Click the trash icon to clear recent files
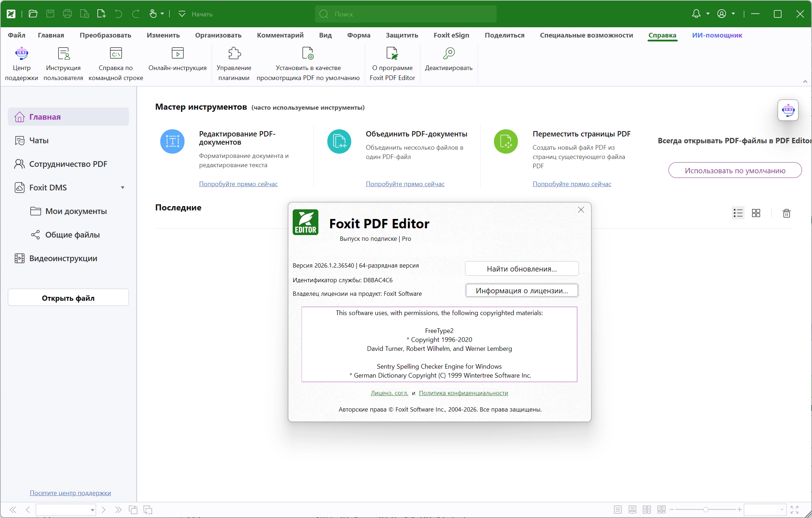 click(x=787, y=213)
